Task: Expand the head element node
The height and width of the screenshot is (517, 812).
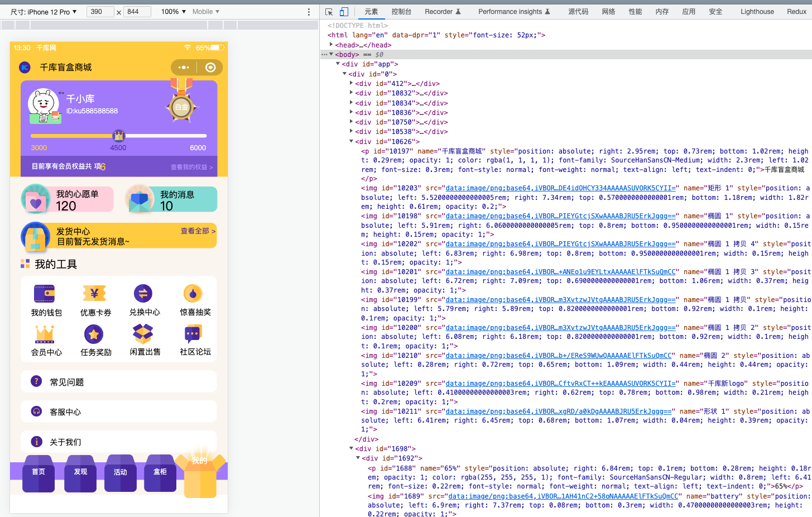Action: tap(331, 45)
